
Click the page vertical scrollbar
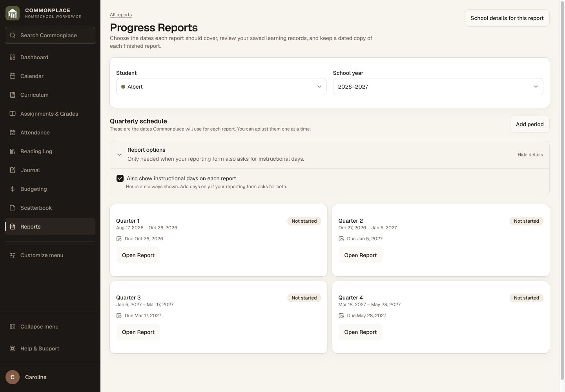(x=562, y=190)
